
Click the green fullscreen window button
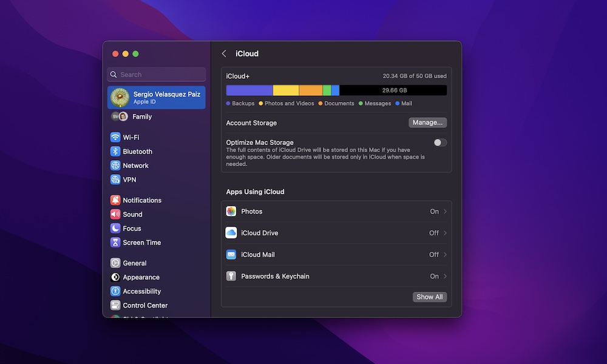135,54
